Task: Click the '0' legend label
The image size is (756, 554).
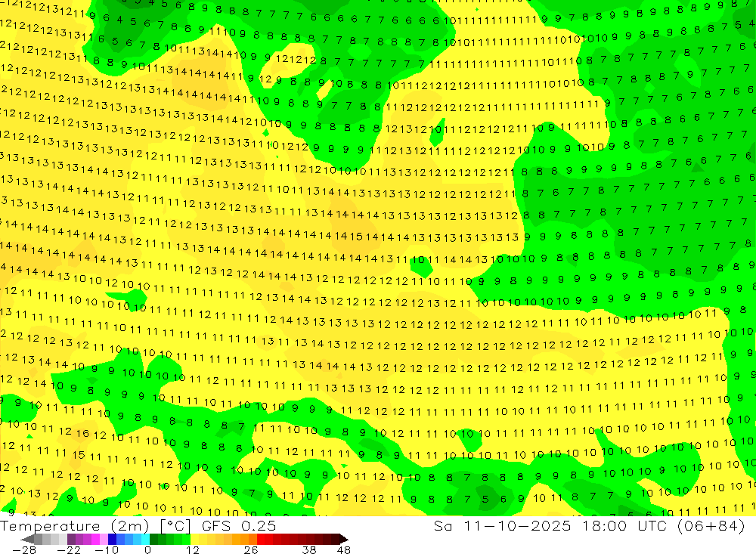Action: coord(147,550)
